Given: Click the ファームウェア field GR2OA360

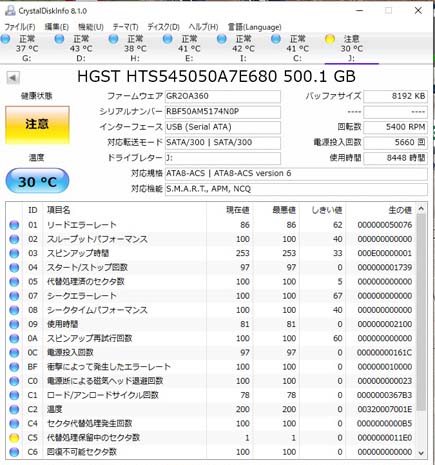Looking at the screenshot, I should tap(223, 96).
